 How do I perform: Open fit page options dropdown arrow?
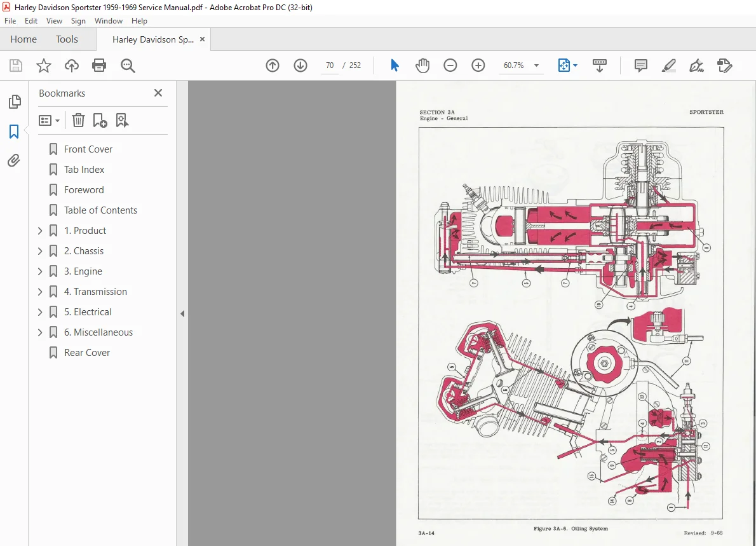(575, 65)
